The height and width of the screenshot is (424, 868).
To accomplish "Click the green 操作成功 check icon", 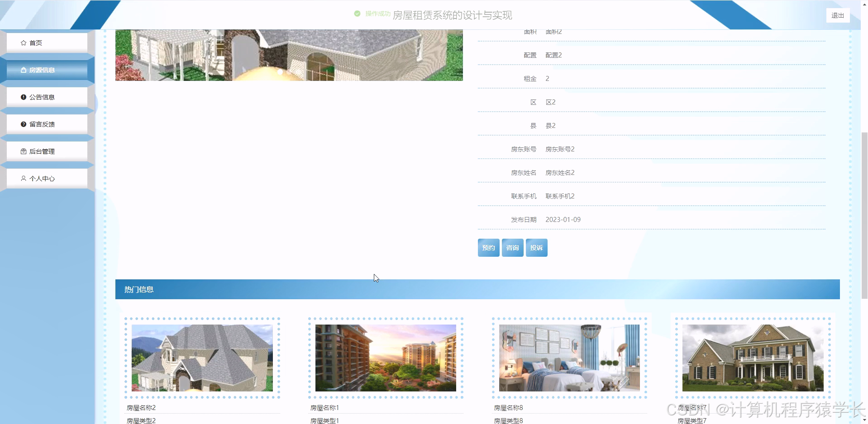I will point(357,14).
